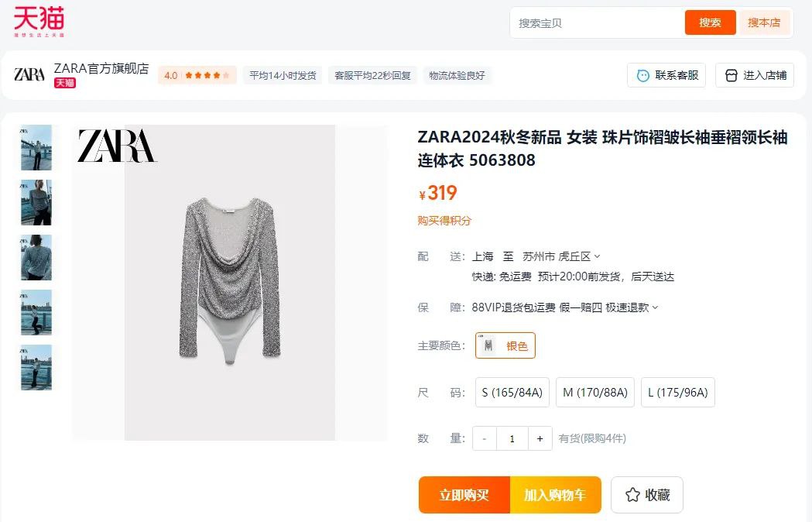Click the 进入店铺 shop icon
This screenshot has width=812, height=522.
point(731,76)
